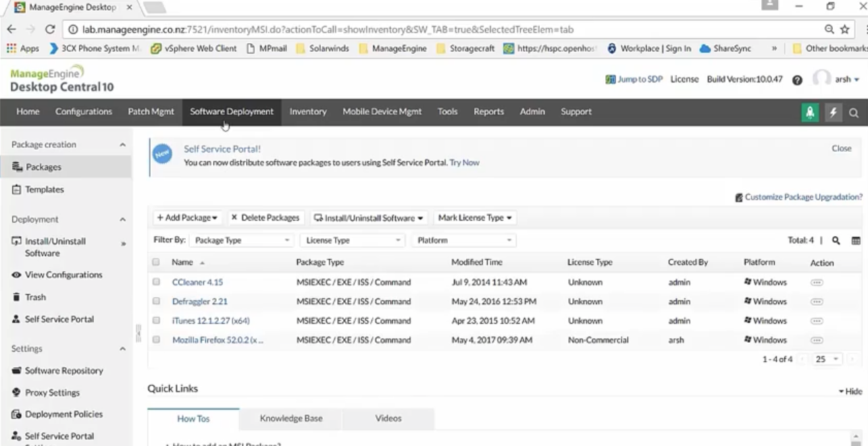Image resolution: width=868 pixels, height=446 pixels.
Task: Click the View Configurations eye icon
Action: coord(17,275)
